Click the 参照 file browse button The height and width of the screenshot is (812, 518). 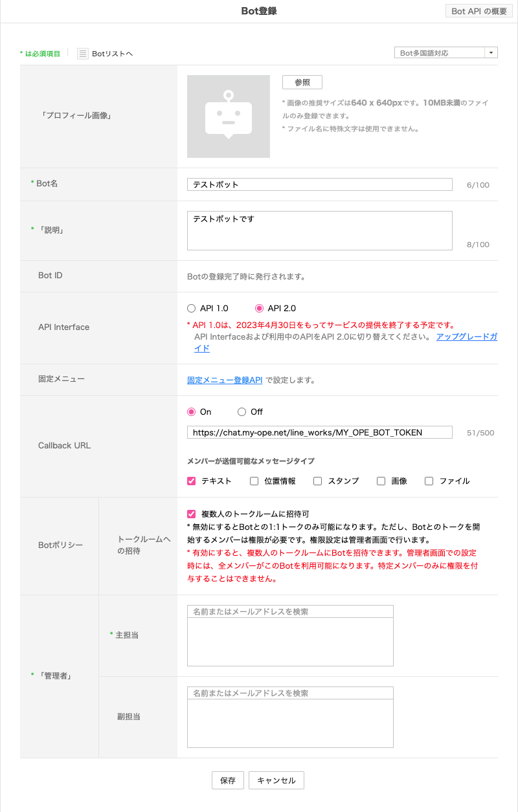[302, 82]
